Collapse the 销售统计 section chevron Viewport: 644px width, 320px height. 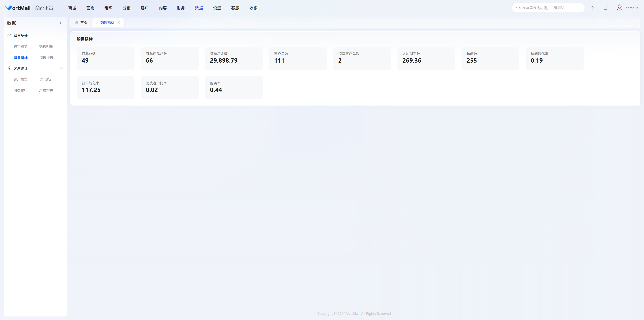61,36
